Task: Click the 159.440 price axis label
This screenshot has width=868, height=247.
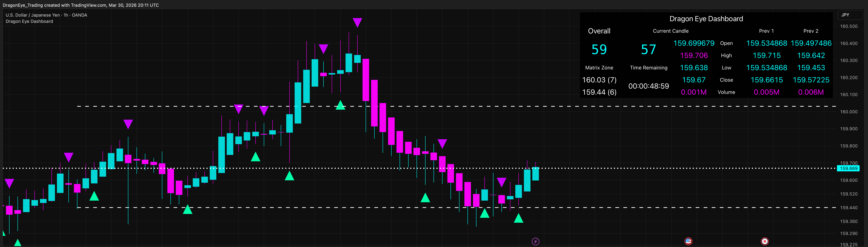Action: (x=849, y=208)
